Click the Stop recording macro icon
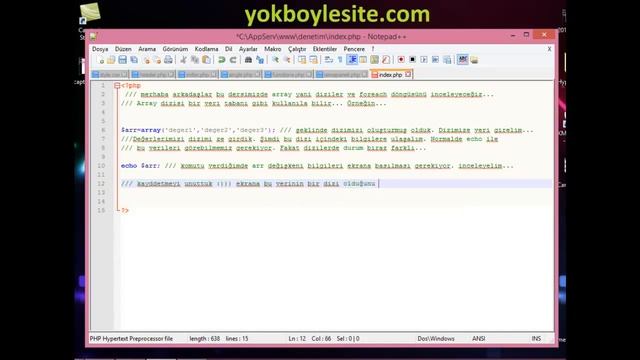Screen dimensions: 640x360 (x=412, y=60)
